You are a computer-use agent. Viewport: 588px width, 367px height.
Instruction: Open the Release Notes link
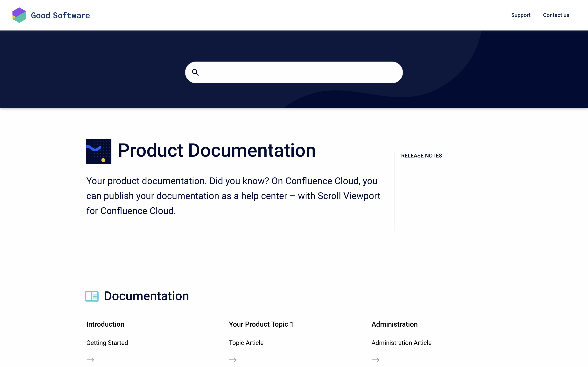coord(421,156)
